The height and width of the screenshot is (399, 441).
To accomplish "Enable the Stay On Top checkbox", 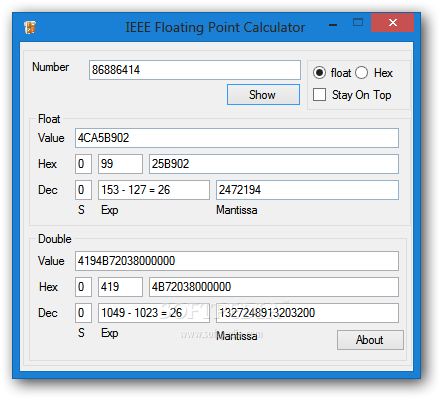I will tap(319, 95).
